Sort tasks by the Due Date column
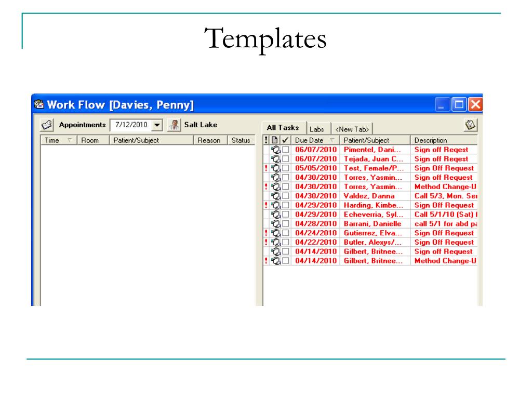 315,140
